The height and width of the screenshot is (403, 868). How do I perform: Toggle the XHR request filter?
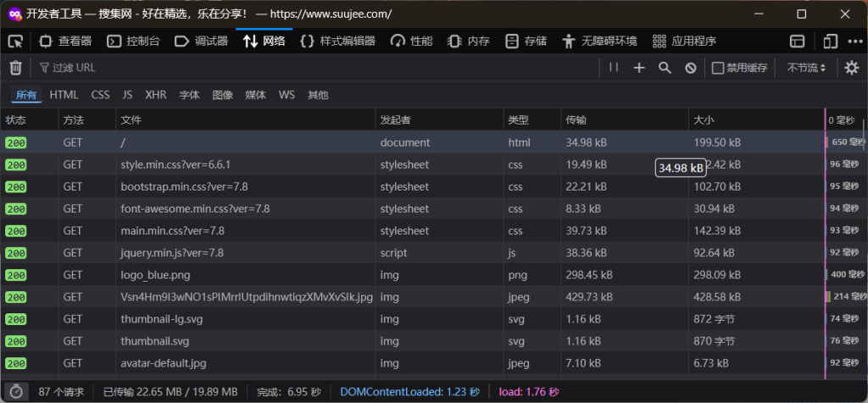(x=156, y=95)
